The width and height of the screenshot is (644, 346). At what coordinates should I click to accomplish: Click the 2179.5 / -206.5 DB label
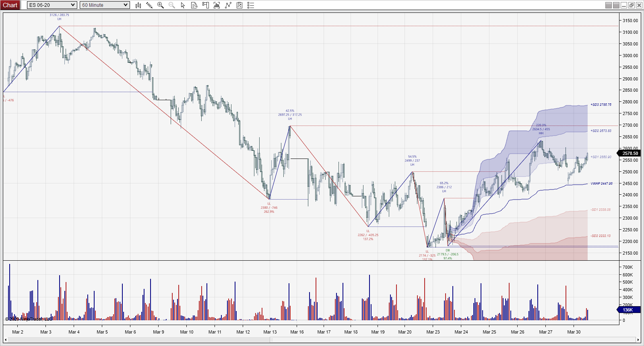pyautogui.click(x=448, y=254)
